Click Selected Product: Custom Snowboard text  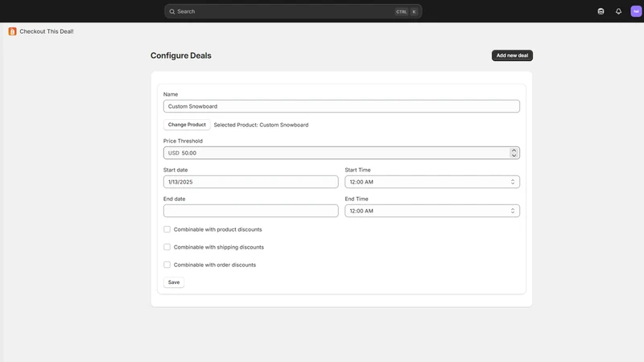click(x=261, y=125)
